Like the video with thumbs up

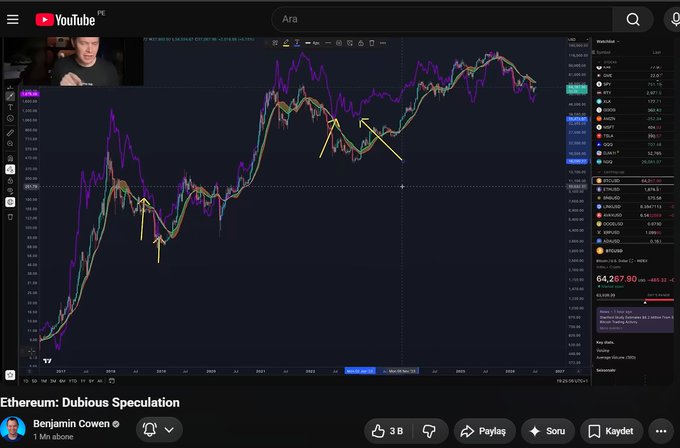tap(388, 431)
